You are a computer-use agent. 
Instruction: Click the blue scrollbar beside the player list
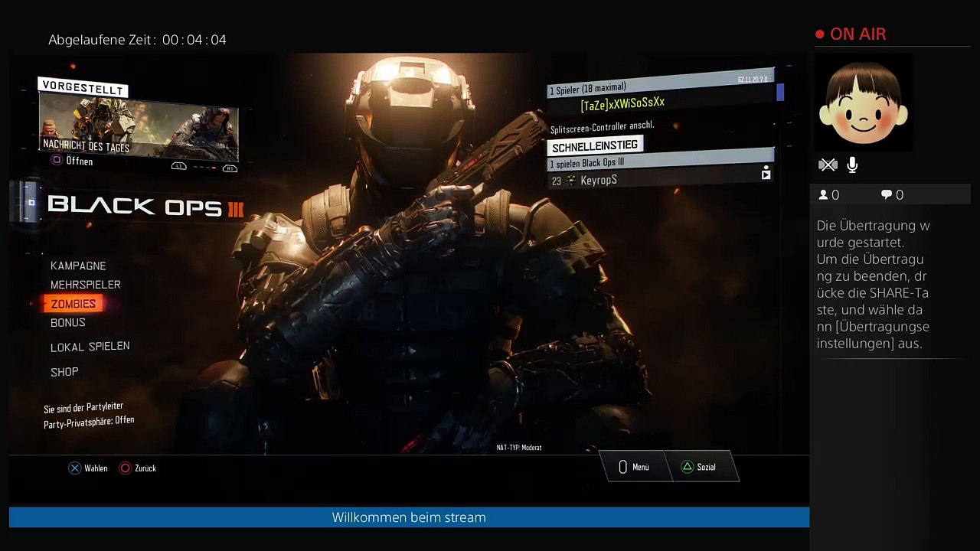click(780, 93)
